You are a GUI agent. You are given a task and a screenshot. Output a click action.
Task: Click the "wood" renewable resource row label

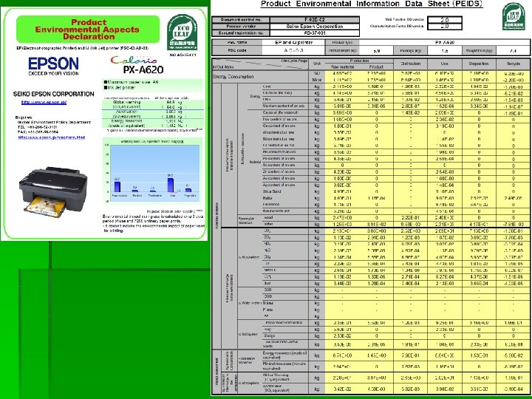coord(268,217)
